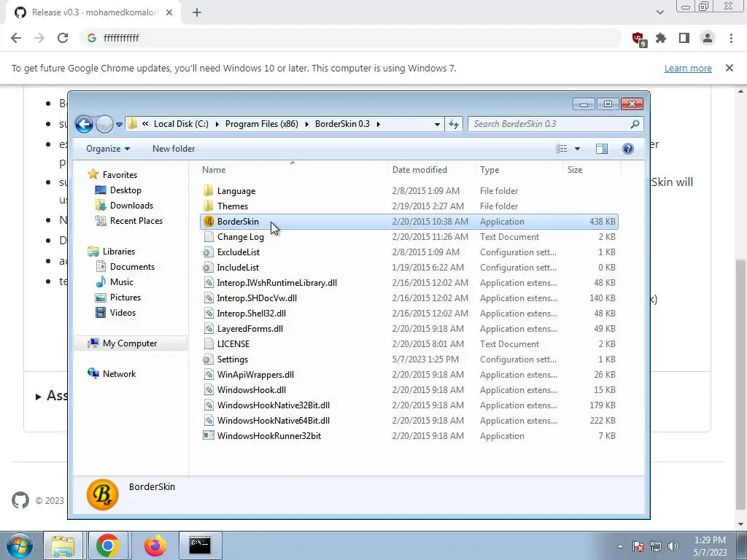This screenshot has height=560, width=747.
Task: Refresh the Explorer folder view
Action: click(454, 124)
